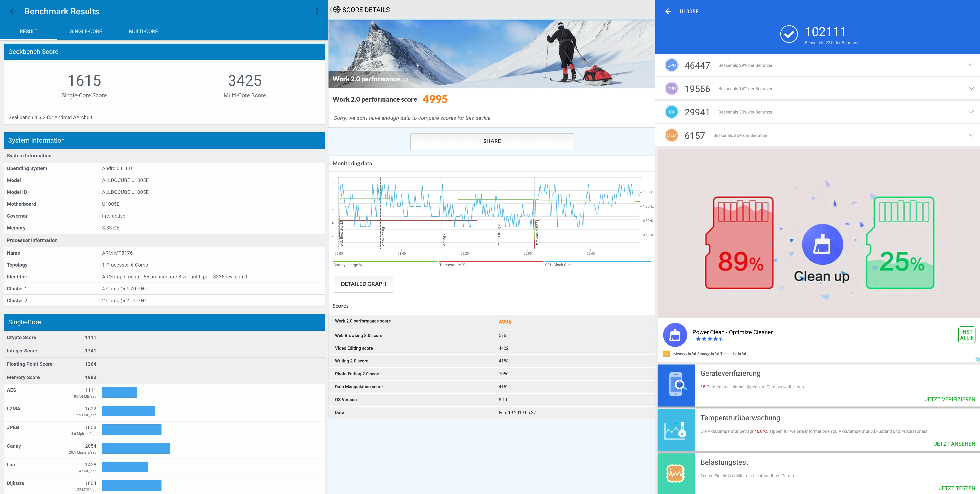Viewport: 980px width, 494px height.
Task: Tap the SHARE button in PCMark
Action: pyautogui.click(x=492, y=141)
